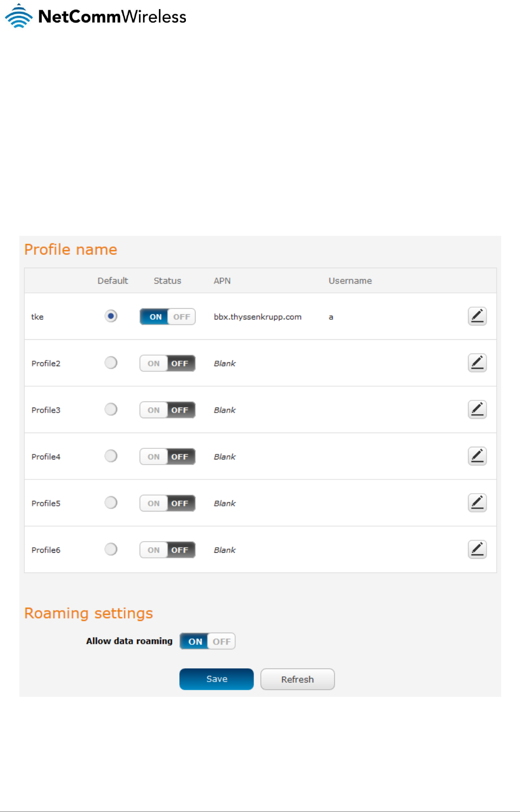520x812 pixels.
Task: Select the tke default radio button
Action: 111,316
